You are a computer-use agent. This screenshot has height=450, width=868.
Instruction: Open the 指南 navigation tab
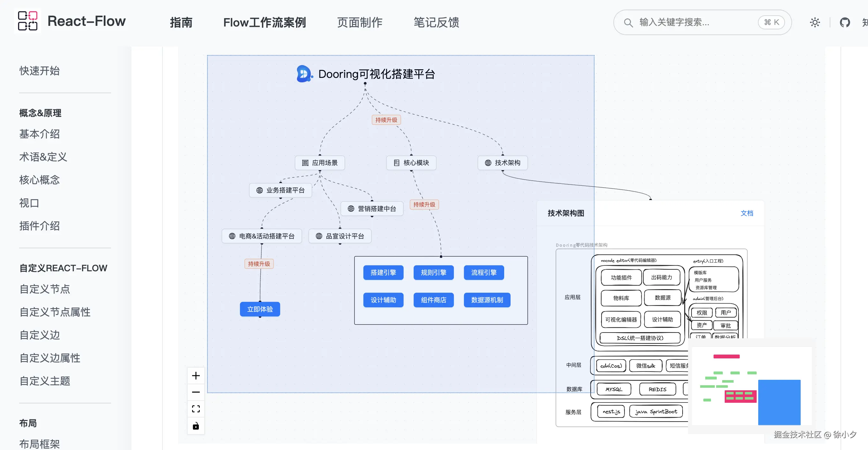coord(181,23)
